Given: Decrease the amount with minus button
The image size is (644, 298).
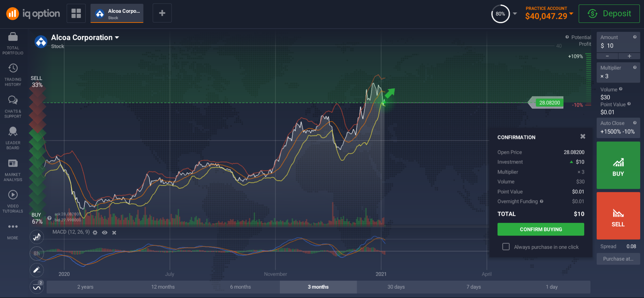Looking at the screenshot, I should tap(607, 56).
